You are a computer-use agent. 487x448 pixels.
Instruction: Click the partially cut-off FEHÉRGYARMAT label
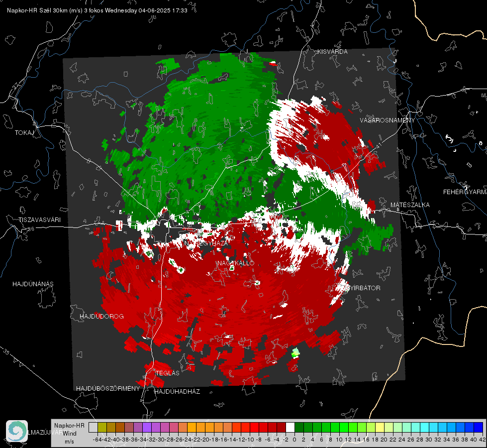[x=465, y=192]
